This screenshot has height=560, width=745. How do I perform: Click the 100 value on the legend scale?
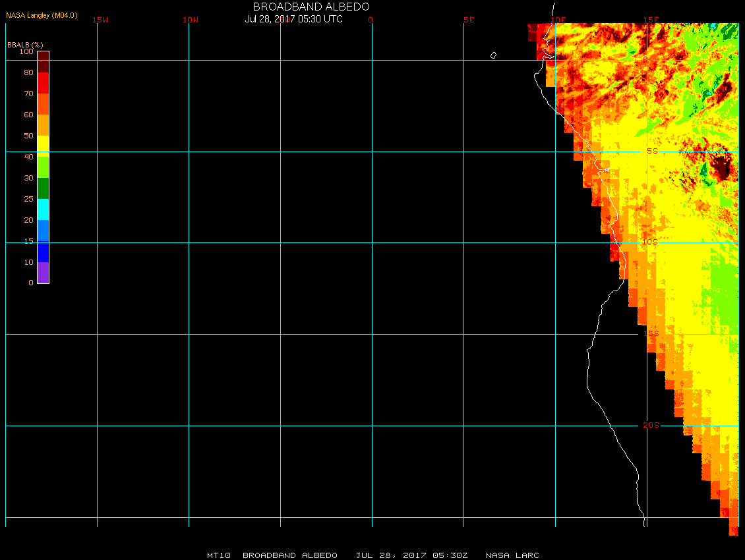(26, 51)
